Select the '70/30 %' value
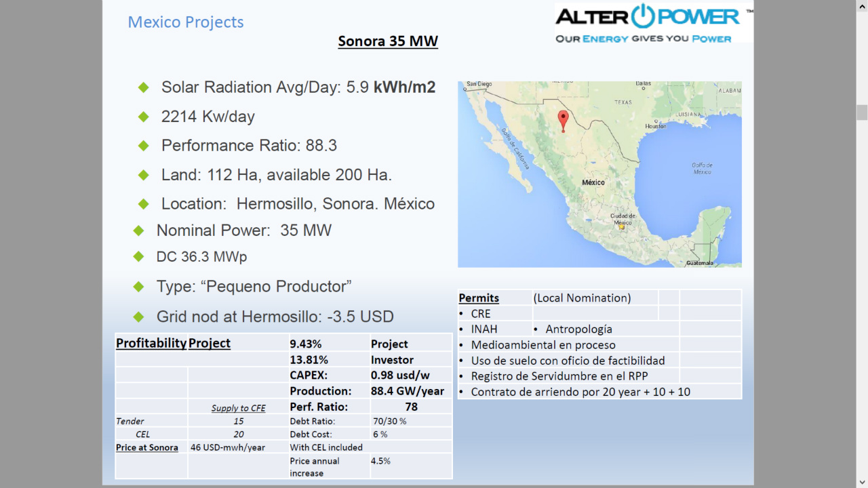This screenshot has height=488, width=868. [390, 421]
